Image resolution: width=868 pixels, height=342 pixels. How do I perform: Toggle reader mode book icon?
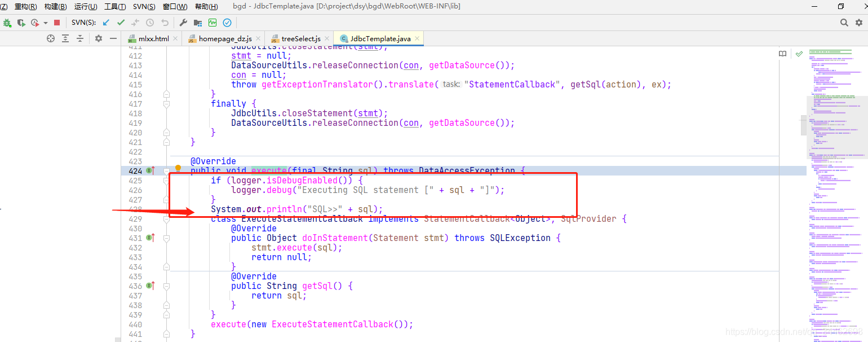[783, 54]
